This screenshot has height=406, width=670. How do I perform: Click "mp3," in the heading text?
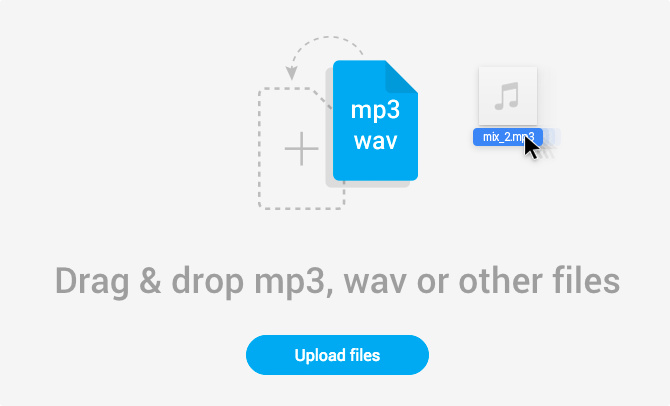coord(294,283)
